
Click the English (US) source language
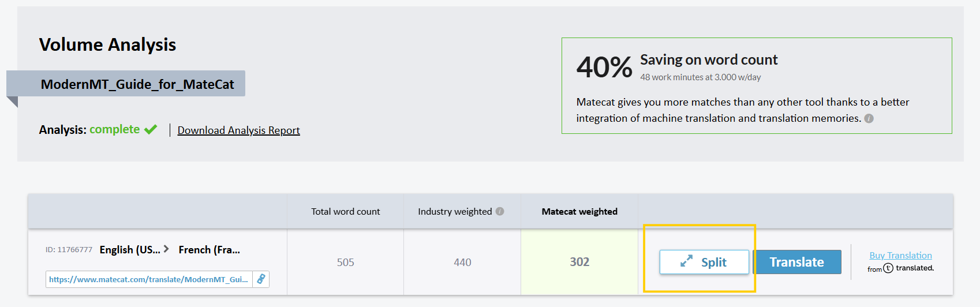coord(130,250)
